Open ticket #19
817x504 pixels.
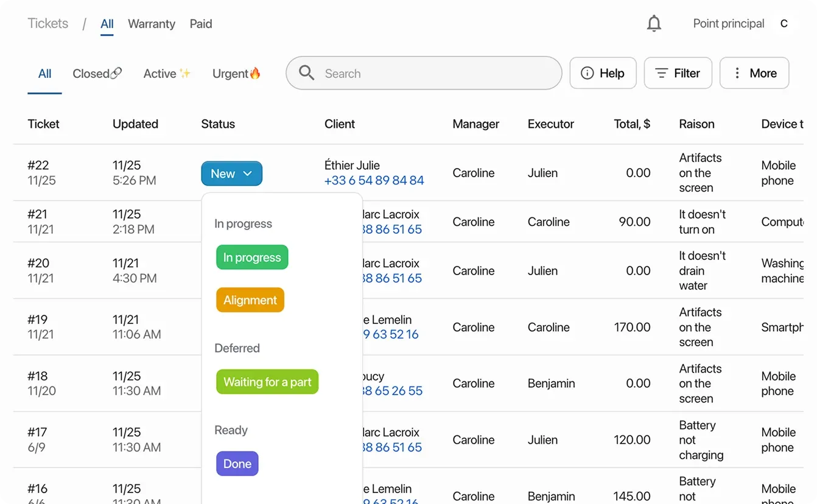click(x=37, y=320)
